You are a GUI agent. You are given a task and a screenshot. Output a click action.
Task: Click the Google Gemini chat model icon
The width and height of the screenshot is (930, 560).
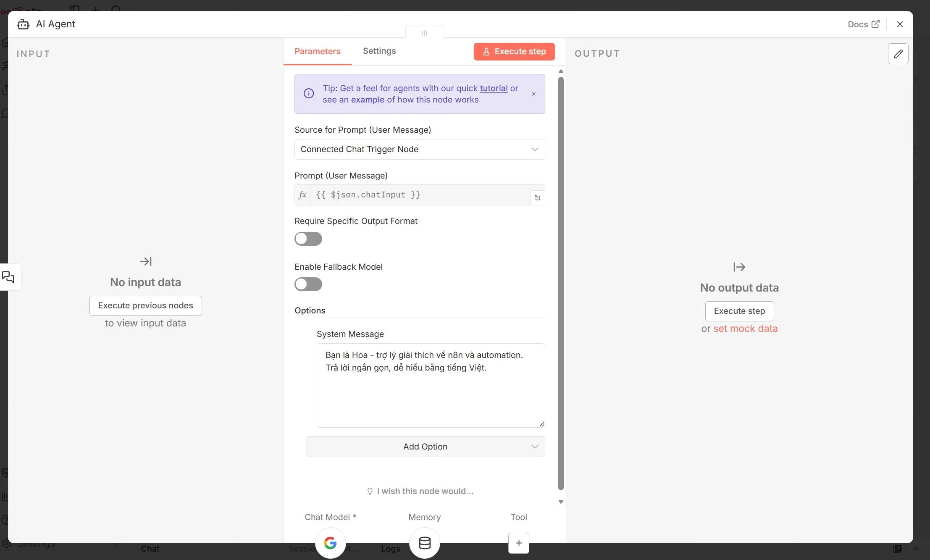click(330, 543)
